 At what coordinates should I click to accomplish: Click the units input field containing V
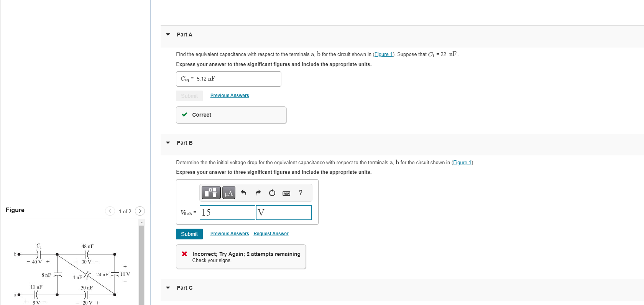click(x=284, y=213)
